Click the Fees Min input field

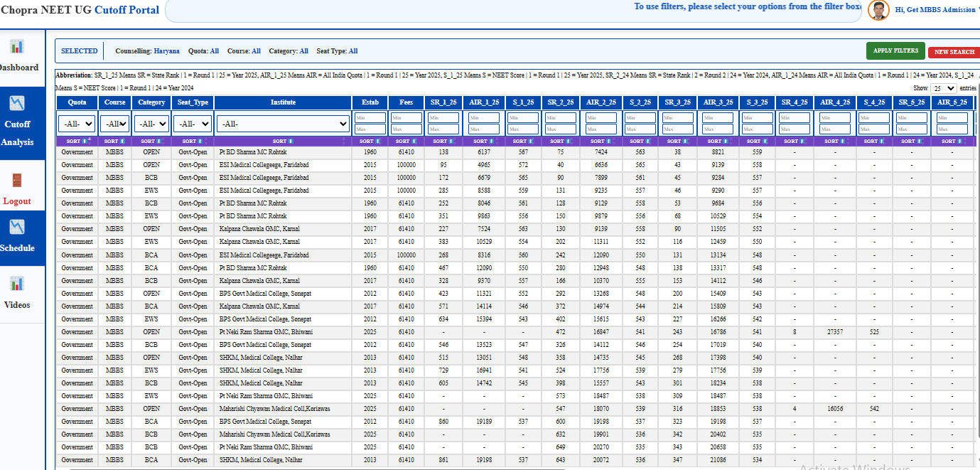point(406,118)
